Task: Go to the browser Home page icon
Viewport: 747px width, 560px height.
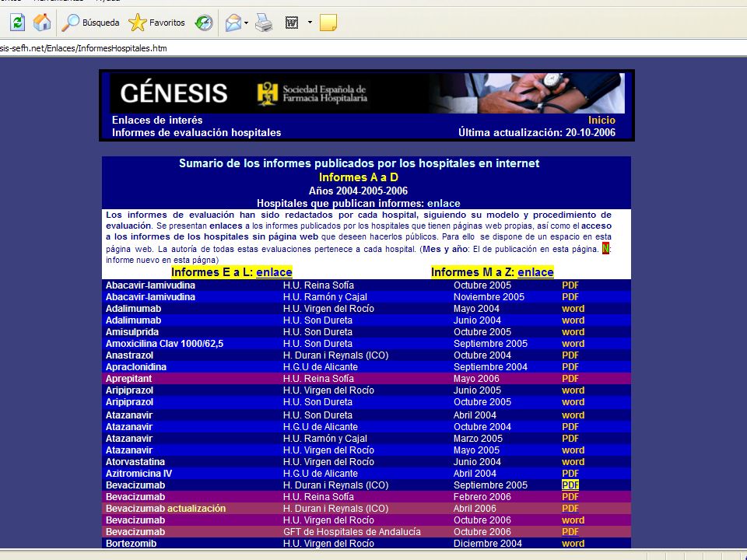Action: (x=42, y=23)
